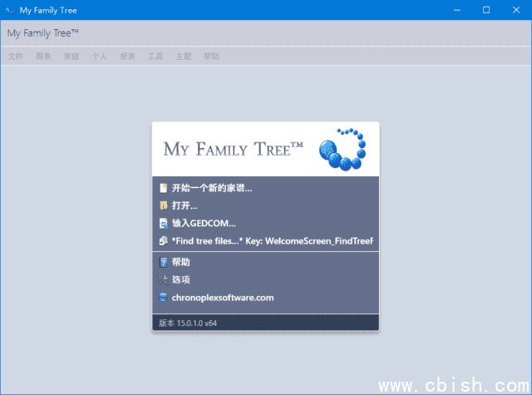Viewport: 532px width, 395px height.
Task: Open the 主题 menu
Action: pyautogui.click(x=184, y=57)
